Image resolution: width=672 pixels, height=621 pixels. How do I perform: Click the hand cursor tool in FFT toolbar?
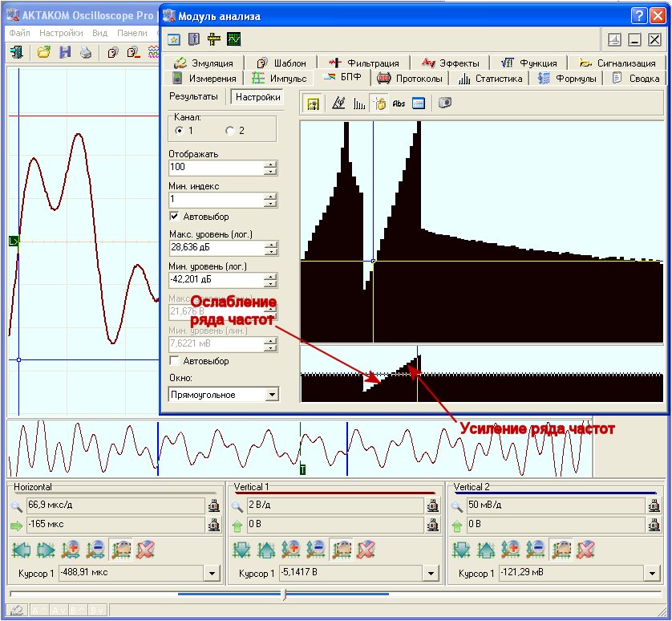(x=379, y=103)
